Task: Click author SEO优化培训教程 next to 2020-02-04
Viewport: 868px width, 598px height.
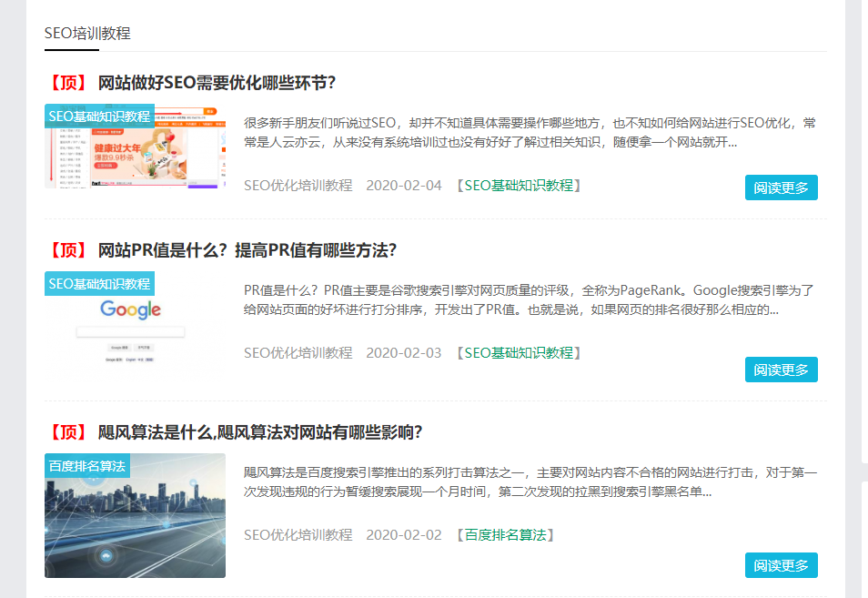Action: point(298,186)
